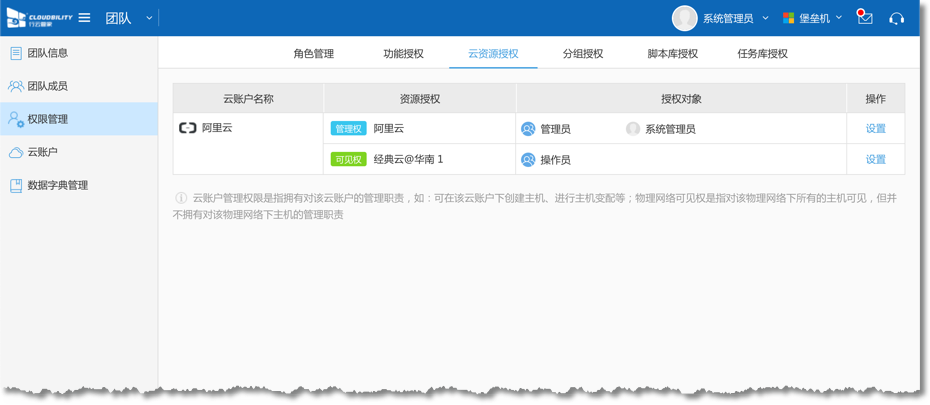Click the CloudBility logo
Image resolution: width=930 pixels, height=405 pixels.
(x=38, y=18)
